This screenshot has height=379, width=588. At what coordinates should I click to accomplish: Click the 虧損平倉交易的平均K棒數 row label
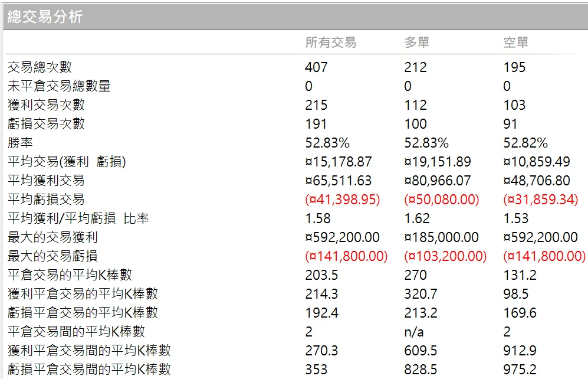tap(83, 312)
